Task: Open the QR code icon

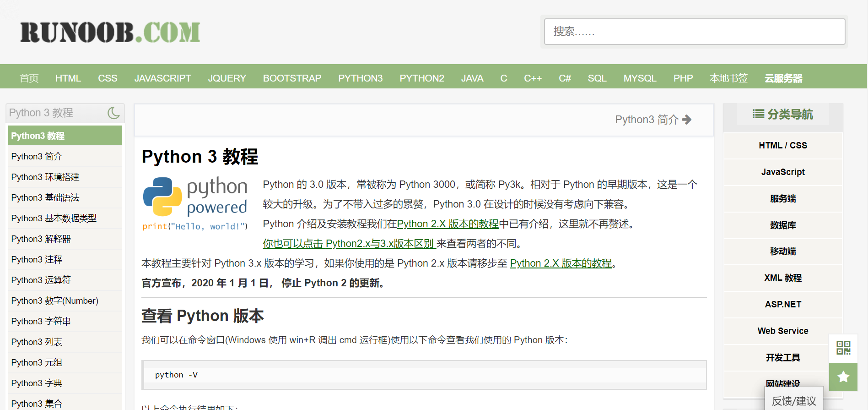Action: tap(843, 348)
